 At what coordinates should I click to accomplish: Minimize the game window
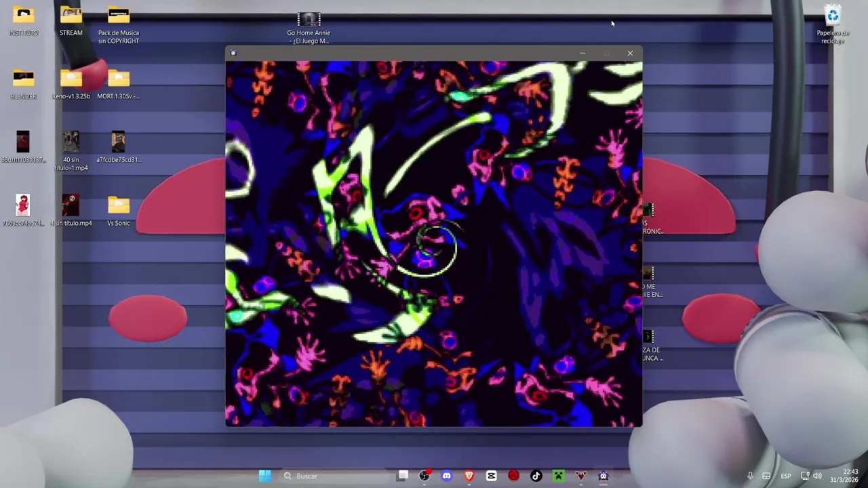[x=583, y=53]
